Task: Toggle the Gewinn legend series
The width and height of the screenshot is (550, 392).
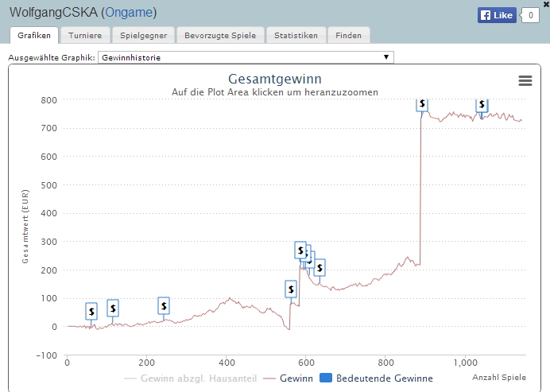Action: pos(288,378)
